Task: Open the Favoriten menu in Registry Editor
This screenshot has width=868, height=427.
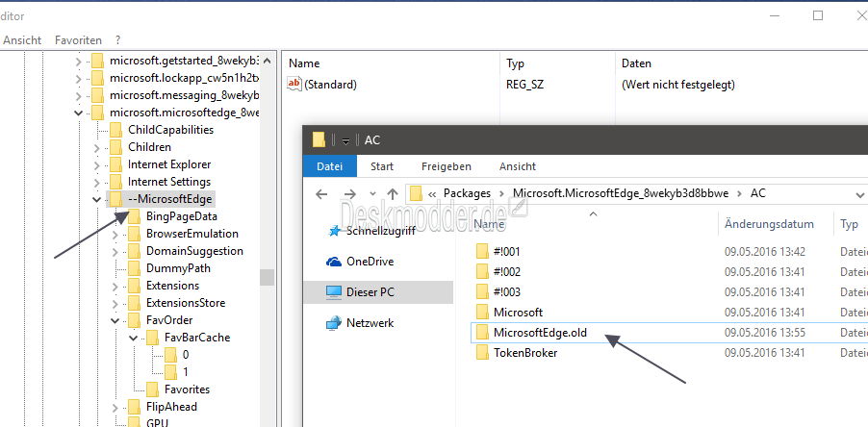Action: point(78,40)
